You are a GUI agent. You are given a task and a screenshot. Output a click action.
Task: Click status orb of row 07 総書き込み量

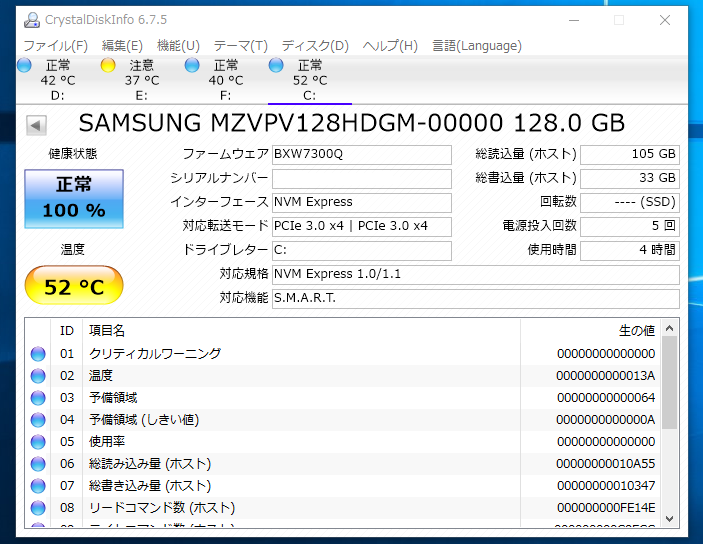pyautogui.click(x=38, y=486)
